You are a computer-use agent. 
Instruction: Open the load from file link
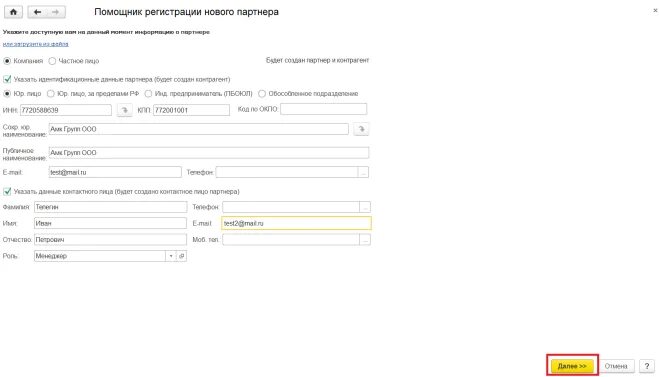[36, 44]
